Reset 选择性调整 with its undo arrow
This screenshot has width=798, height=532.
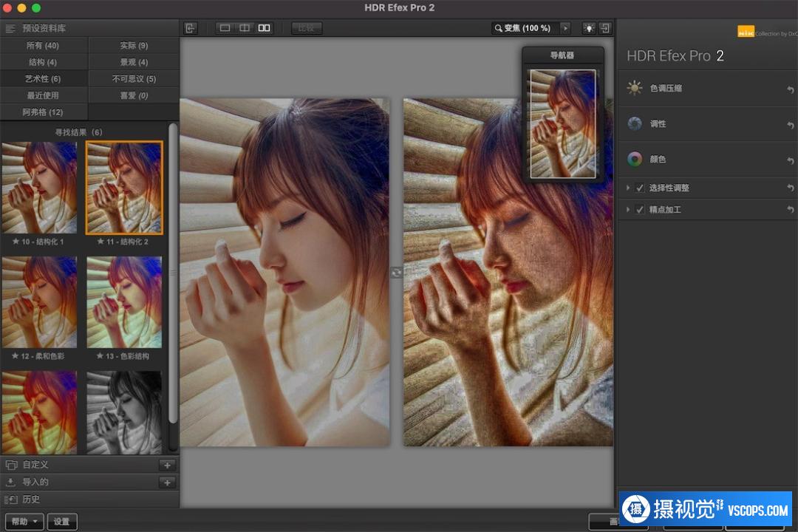791,188
